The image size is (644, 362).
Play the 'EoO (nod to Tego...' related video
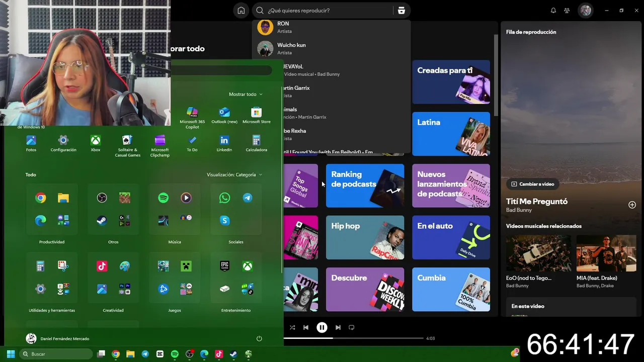[x=538, y=253]
